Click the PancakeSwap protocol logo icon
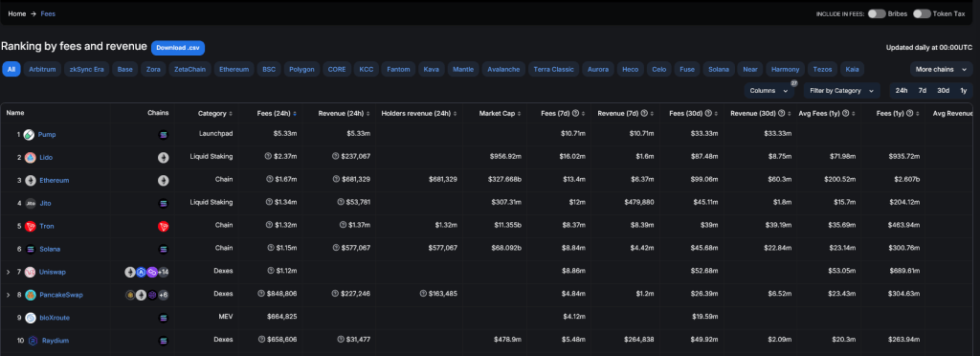Screen dimensions: 980x356 pyautogui.click(x=30, y=295)
